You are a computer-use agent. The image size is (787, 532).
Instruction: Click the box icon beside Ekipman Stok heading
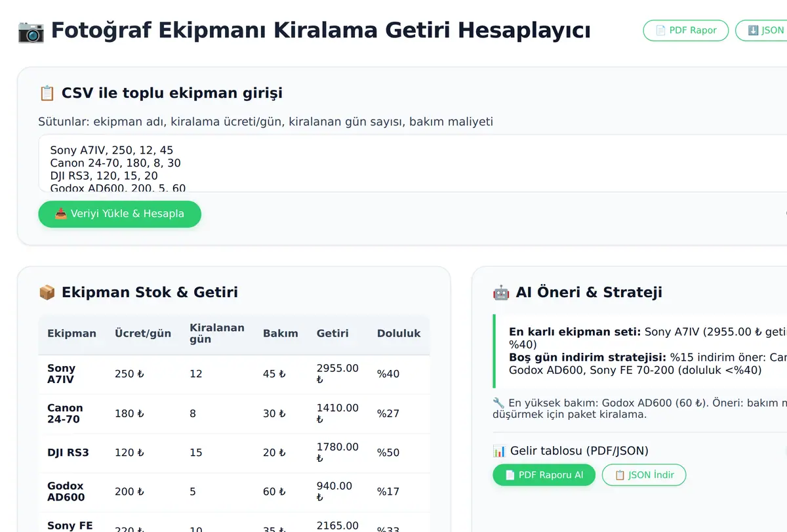(x=47, y=293)
